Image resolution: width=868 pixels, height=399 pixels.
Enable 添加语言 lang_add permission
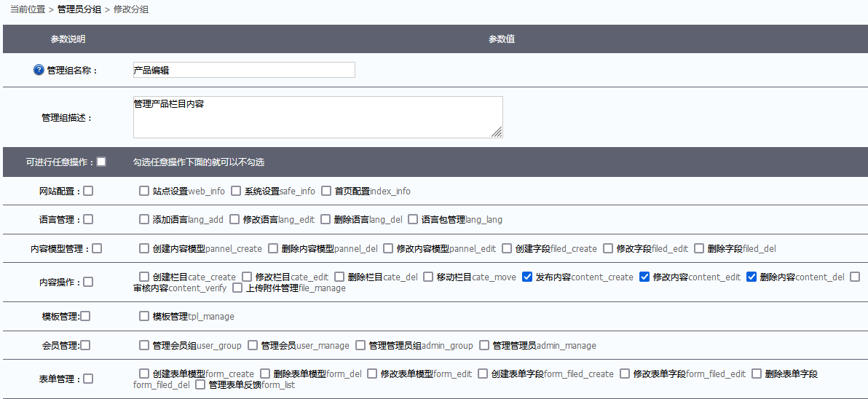click(144, 219)
